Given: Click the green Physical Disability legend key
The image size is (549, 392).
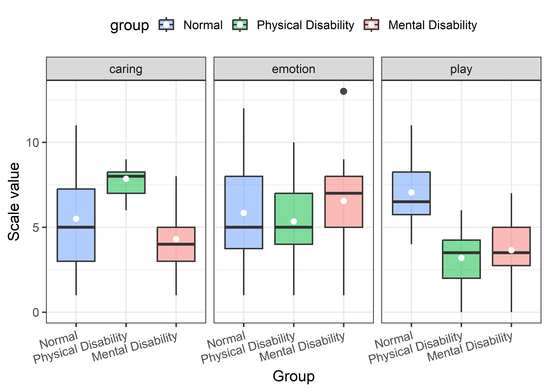Looking at the screenshot, I should 240,25.
